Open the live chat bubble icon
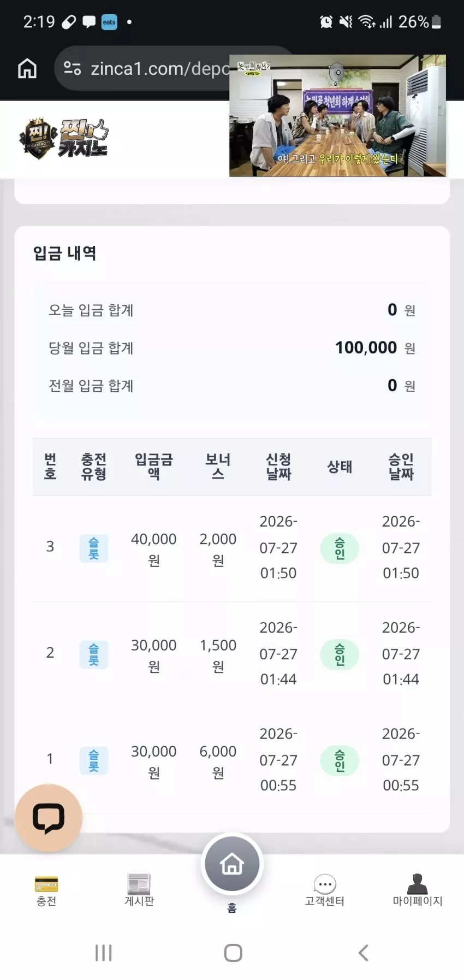 tap(49, 818)
